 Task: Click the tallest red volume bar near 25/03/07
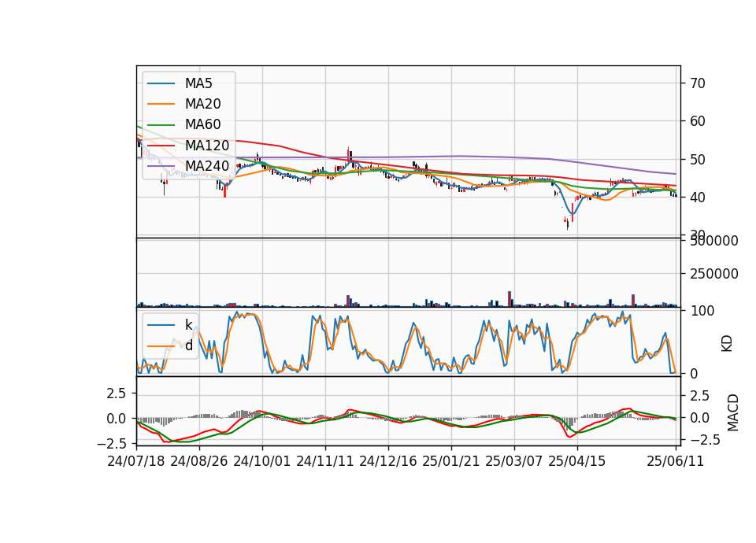coord(510,299)
